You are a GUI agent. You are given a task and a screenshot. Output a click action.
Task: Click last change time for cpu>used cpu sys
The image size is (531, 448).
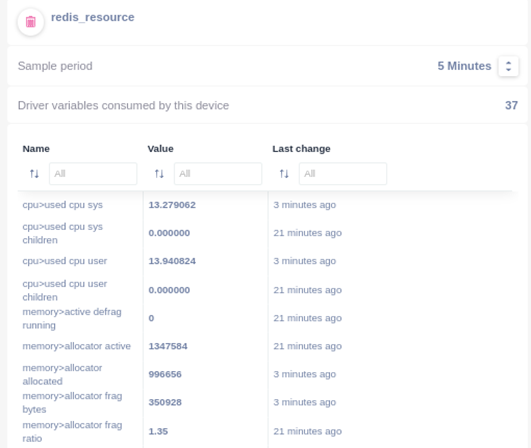[305, 205]
